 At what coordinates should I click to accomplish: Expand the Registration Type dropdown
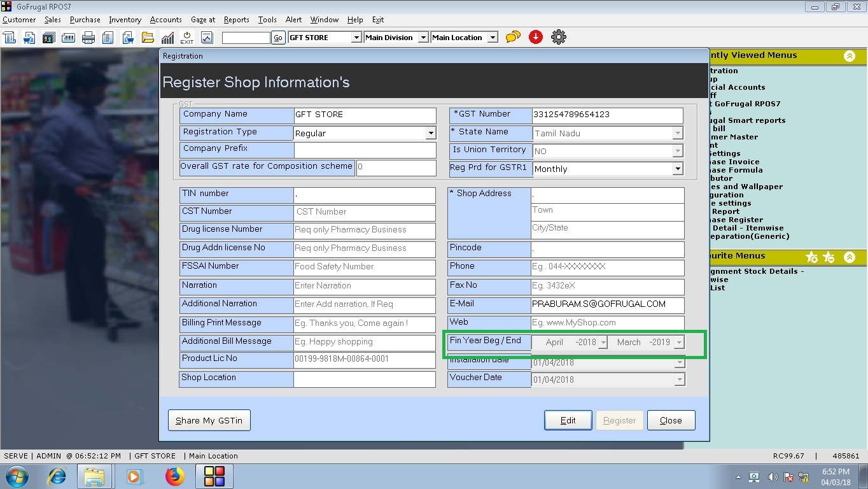point(431,134)
